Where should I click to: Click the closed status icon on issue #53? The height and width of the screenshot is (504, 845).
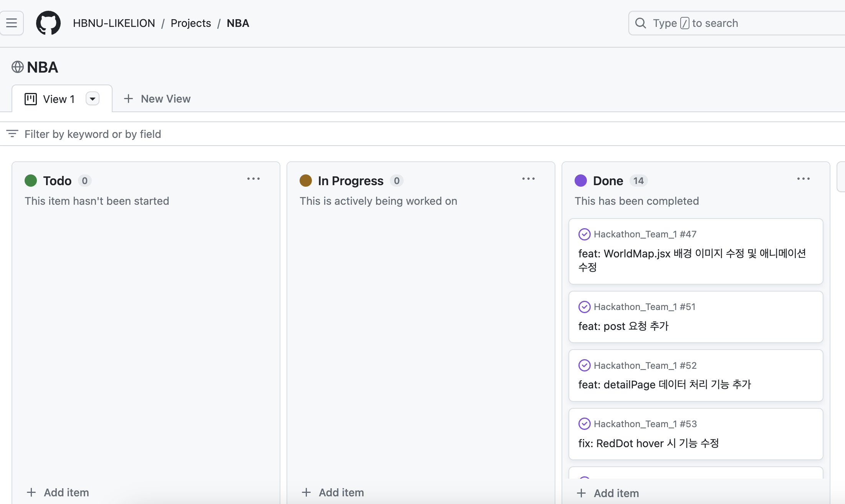[x=584, y=424]
